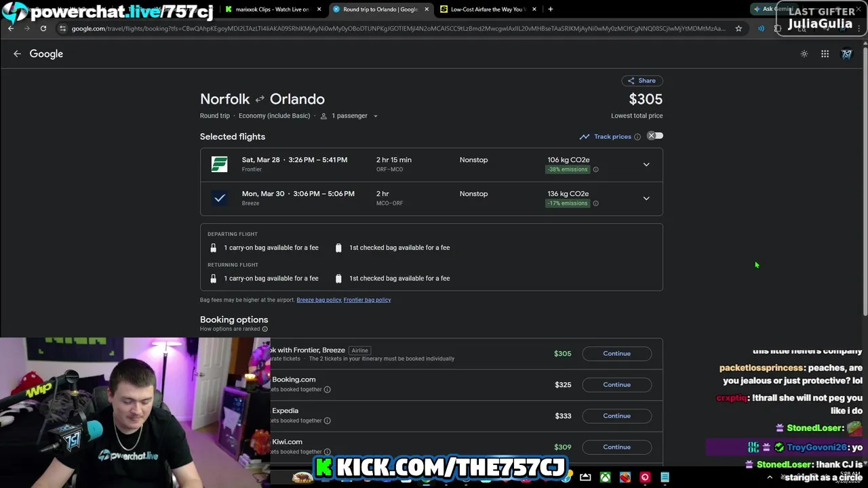Switch appearance with the sun icon
This screenshot has width=868, height=488.
[x=804, y=54]
